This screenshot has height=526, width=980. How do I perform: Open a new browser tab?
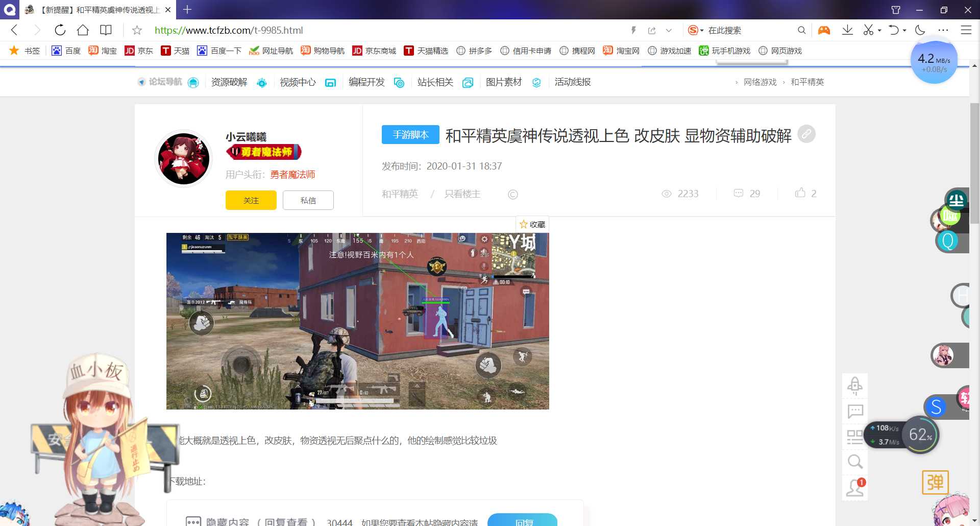coord(187,9)
